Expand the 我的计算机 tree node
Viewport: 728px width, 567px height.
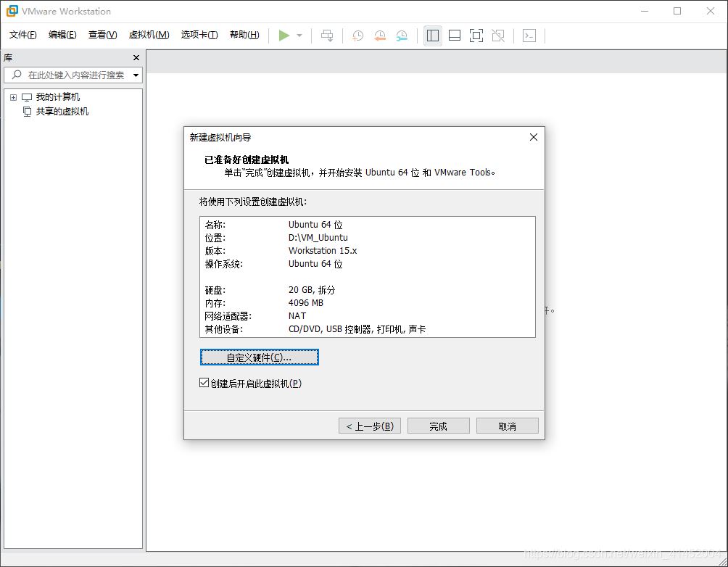click(x=13, y=97)
